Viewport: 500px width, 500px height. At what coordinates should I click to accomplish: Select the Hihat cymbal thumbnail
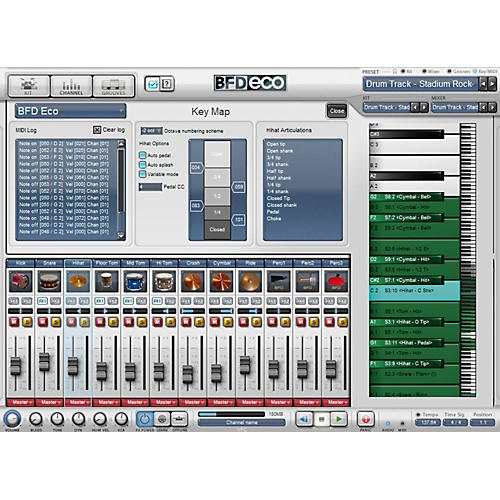pos(78,281)
